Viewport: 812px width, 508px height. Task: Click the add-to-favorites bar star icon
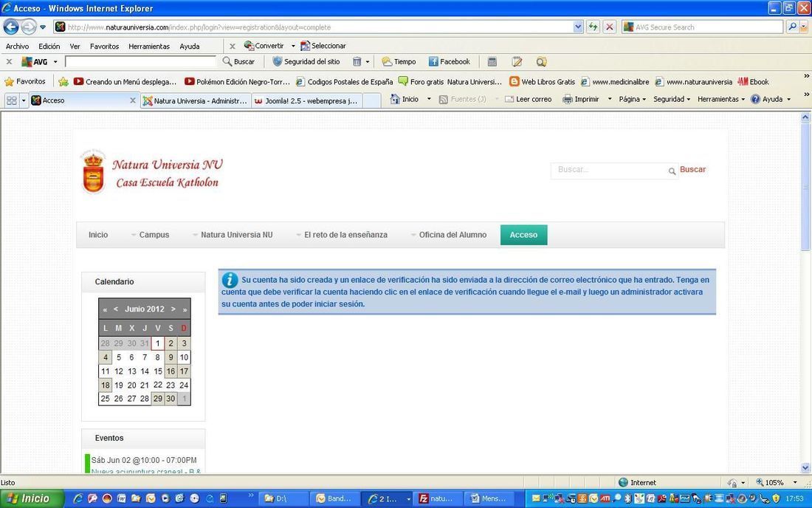pyautogui.click(x=63, y=81)
